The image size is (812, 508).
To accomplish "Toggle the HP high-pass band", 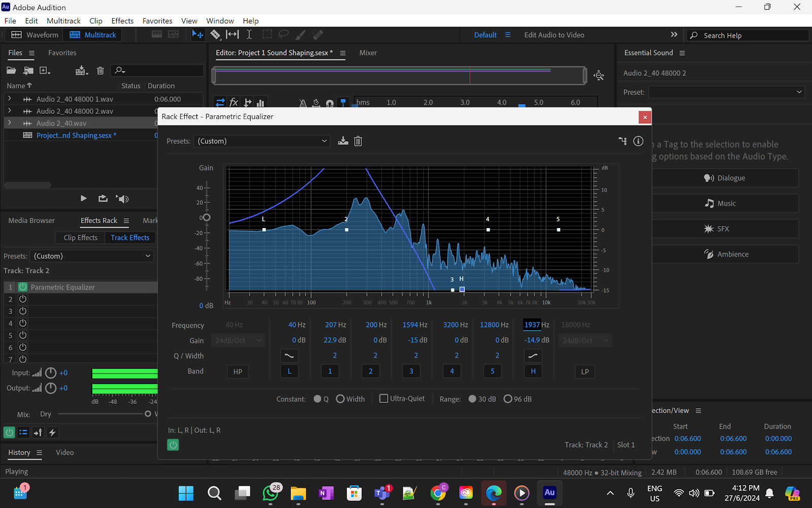I will 238,371.
